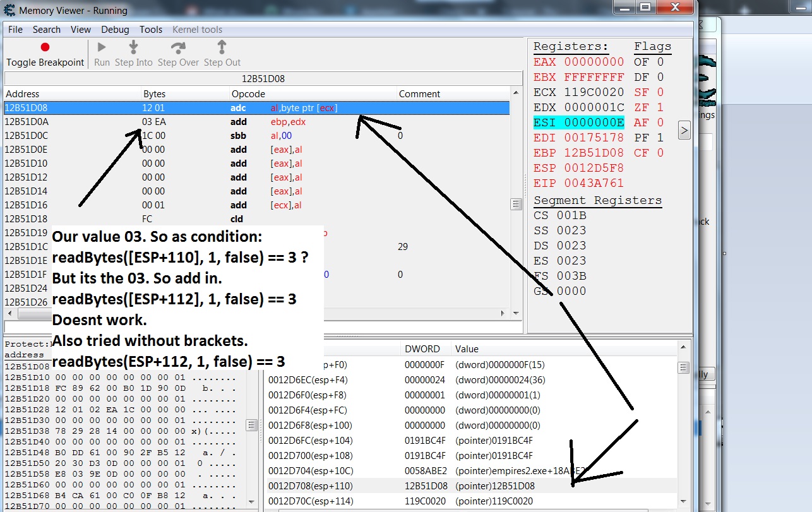This screenshot has height=512, width=812.
Task: Select the add ebp,edx instruction row
Action: tap(253, 122)
